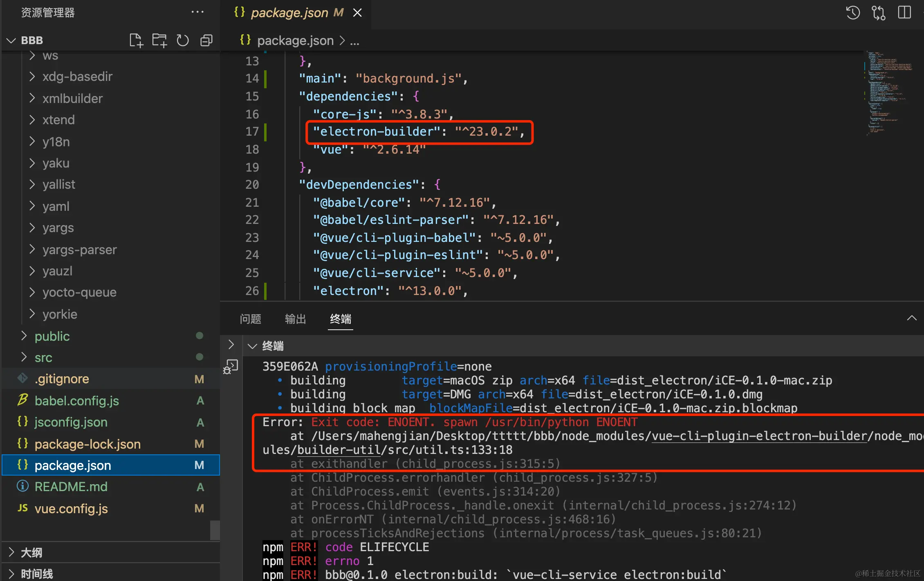Click package.json in the breadcrumb

(x=295, y=40)
